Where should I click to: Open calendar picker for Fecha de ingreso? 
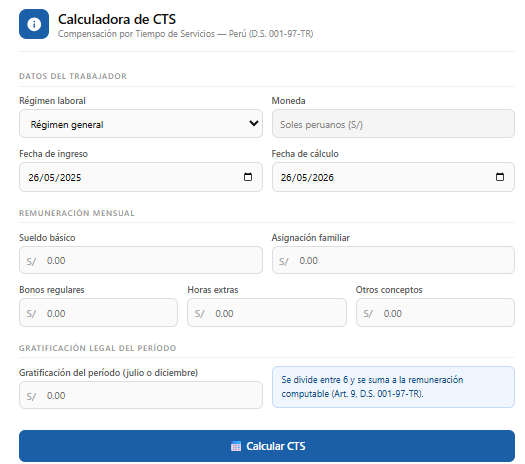pos(248,177)
